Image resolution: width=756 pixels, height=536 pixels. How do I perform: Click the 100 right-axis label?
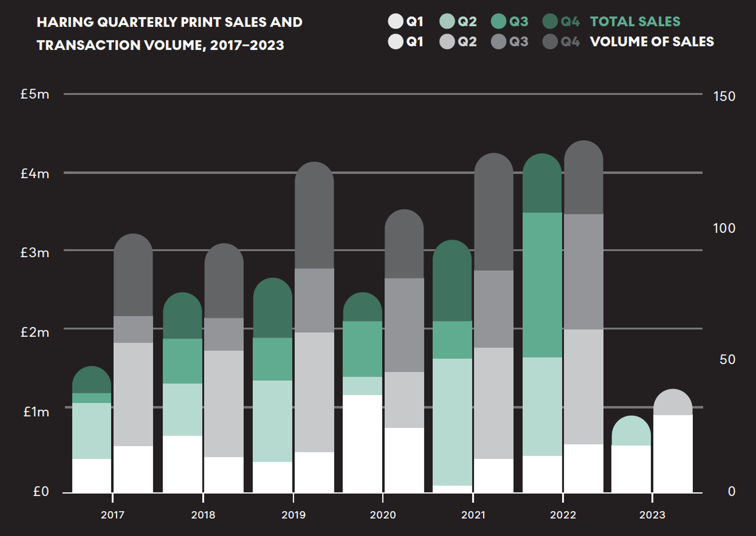(724, 228)
